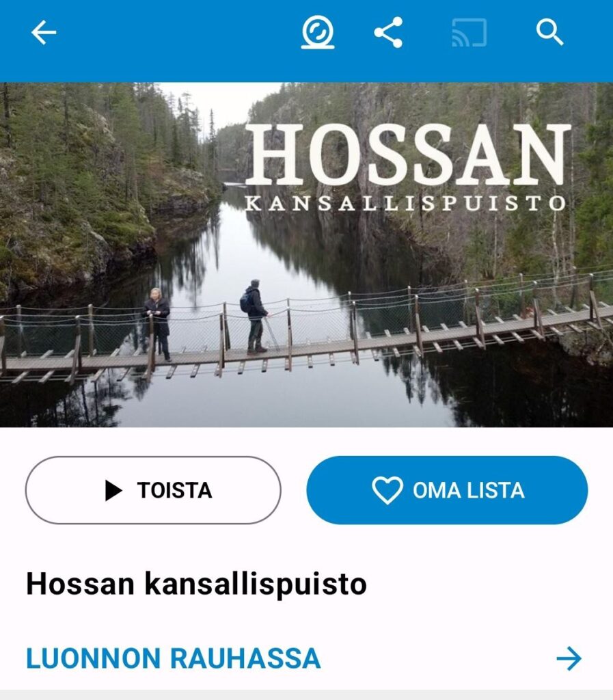Screen dimensions: 613x700
Task: Tap the round webcam-style icon in header
Action: (318, 32)
